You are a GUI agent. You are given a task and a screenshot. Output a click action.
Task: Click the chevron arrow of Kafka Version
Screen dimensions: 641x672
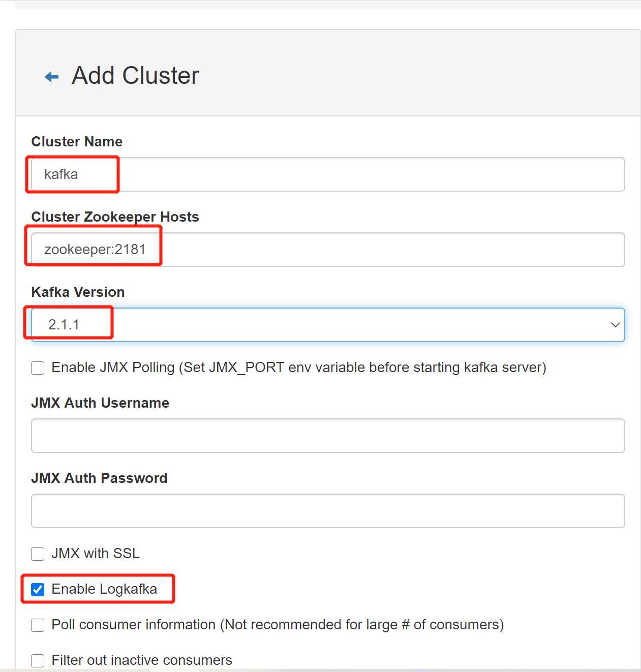(615, 325)
